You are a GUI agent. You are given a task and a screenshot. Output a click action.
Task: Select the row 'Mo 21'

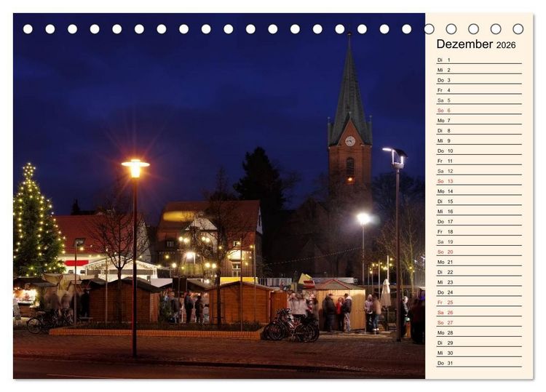[479, 262]
